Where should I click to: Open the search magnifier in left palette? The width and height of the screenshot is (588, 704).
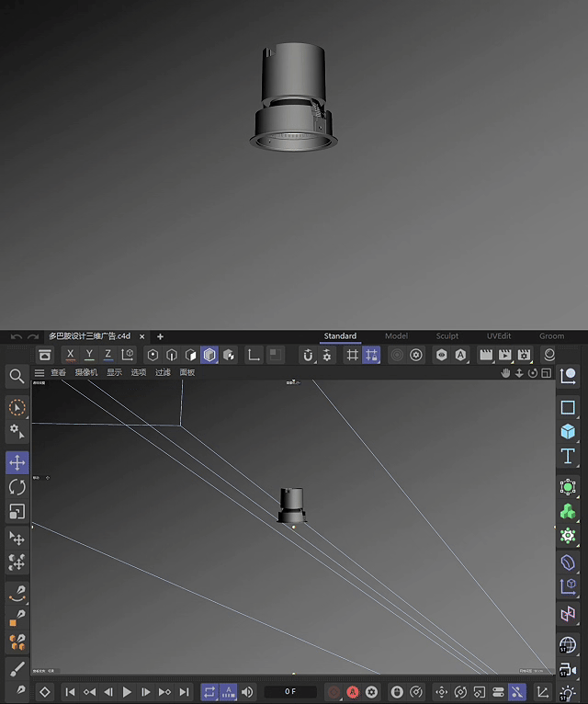tap(17, 376)
